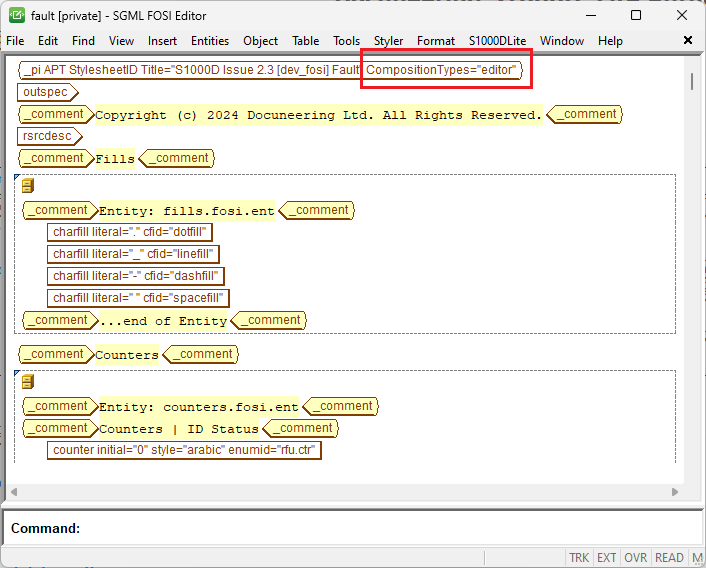
Task: Open the Styler menu
Action: pos(388,41)
